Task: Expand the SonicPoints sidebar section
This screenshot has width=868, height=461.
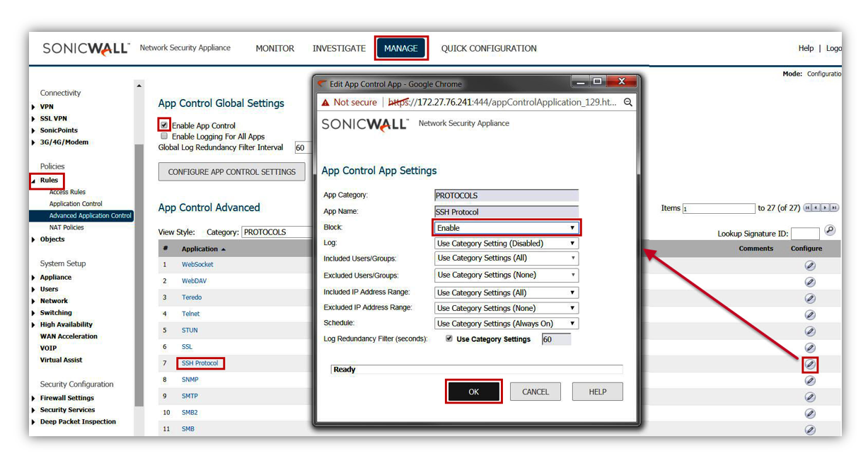Action: click(33, 131)
